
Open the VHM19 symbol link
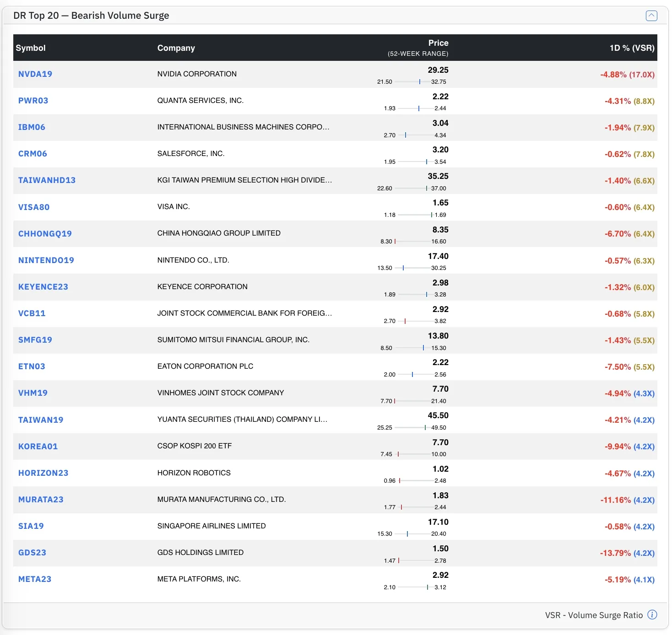coord(33,393)
